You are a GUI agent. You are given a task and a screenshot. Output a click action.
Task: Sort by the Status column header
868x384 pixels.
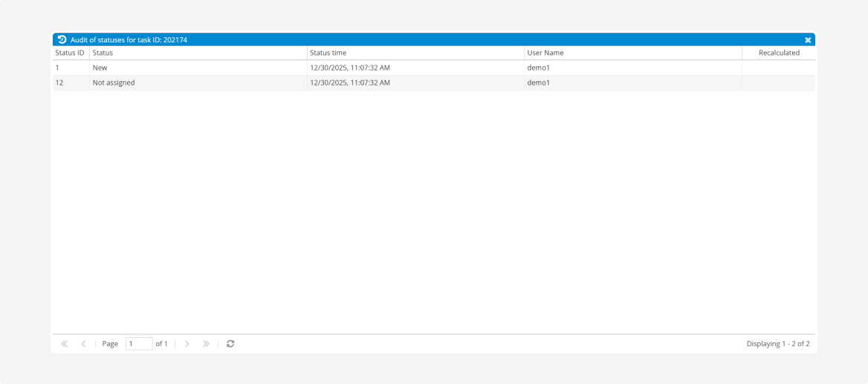pyautogui.click(x=198, y=53)
